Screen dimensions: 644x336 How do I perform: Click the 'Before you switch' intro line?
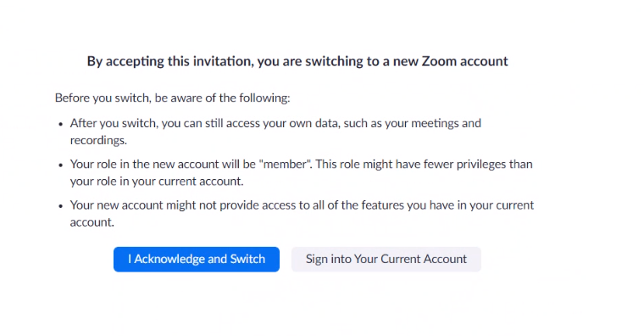point(173,98)
